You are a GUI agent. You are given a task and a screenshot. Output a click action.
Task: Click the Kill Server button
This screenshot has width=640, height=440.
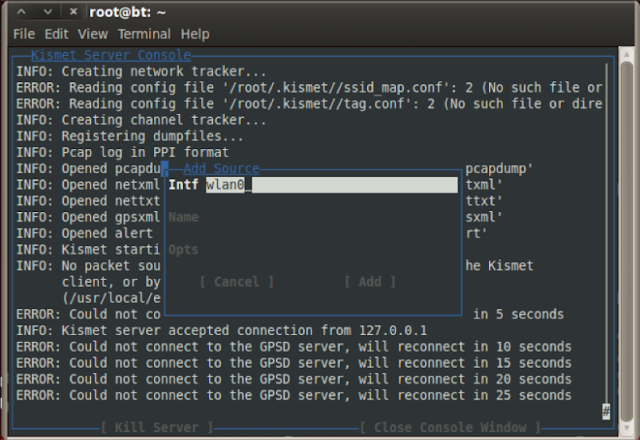(x=157, y=427)
